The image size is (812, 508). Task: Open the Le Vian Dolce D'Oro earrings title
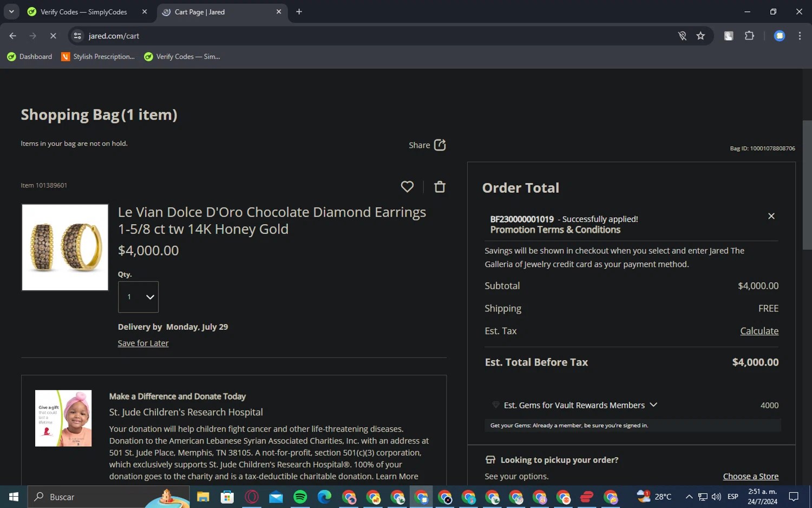pyautogui.click(x=272, y=220)
